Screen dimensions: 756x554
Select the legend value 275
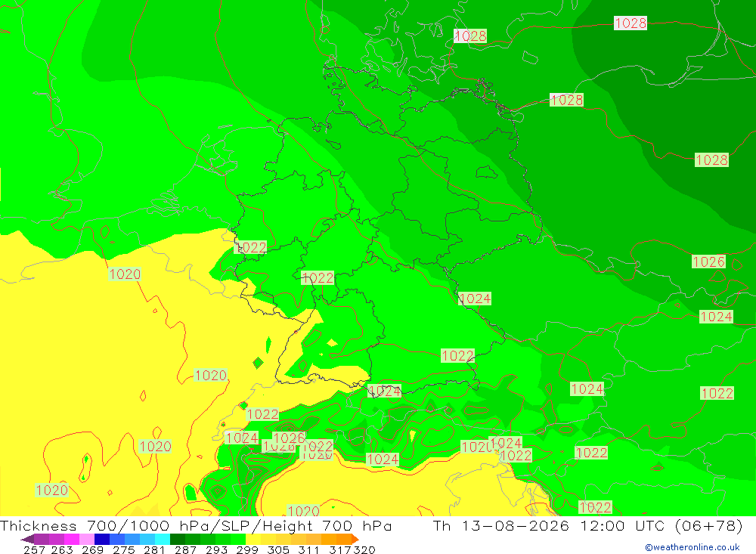click(123, 549)
